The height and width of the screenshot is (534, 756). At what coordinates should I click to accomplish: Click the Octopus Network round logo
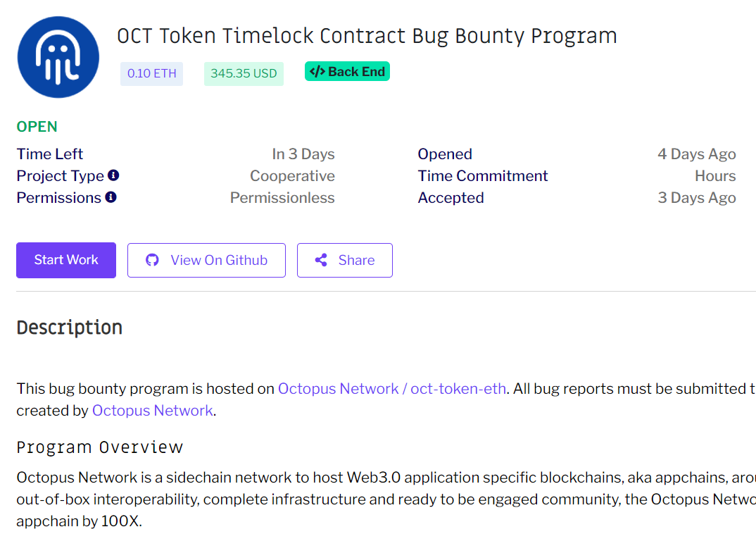click(58, 57)
